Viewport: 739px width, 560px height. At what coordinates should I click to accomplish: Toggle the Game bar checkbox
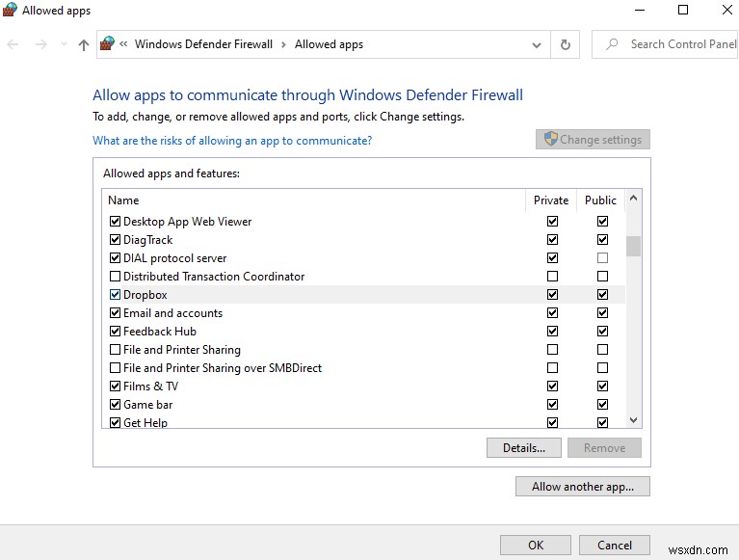pyautogui.click(x=115, y=405)
